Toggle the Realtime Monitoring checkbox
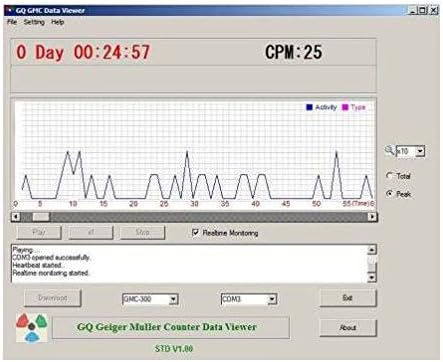The image size is (443, 362). point(196,233)
